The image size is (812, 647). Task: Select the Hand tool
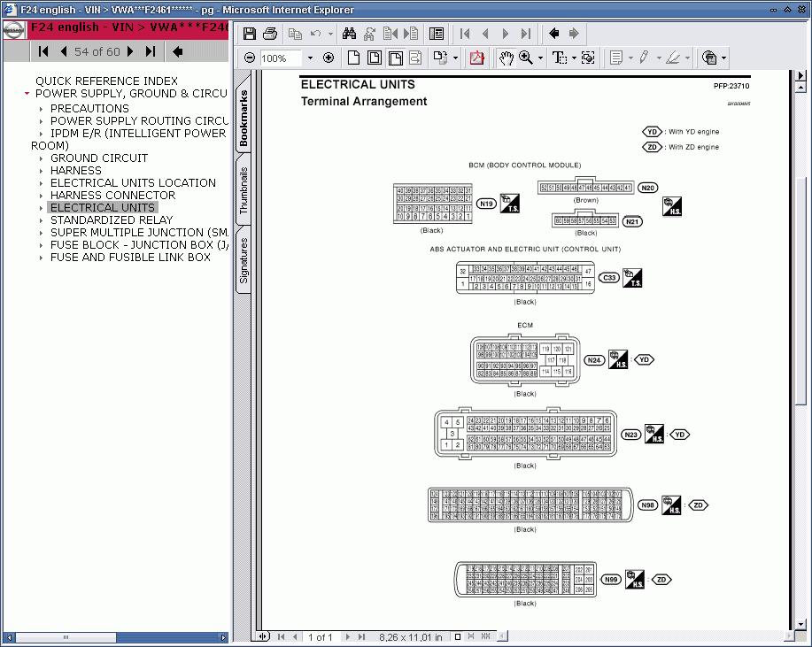coord(506,58)
